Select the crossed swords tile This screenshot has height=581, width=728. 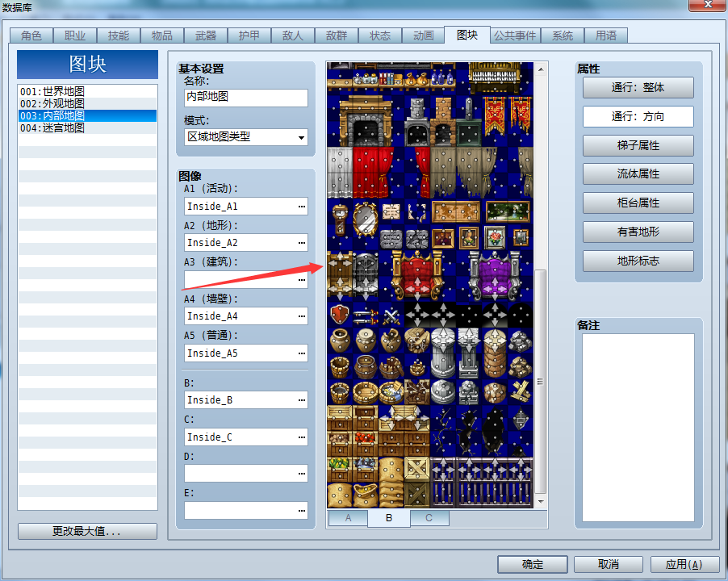391,316
